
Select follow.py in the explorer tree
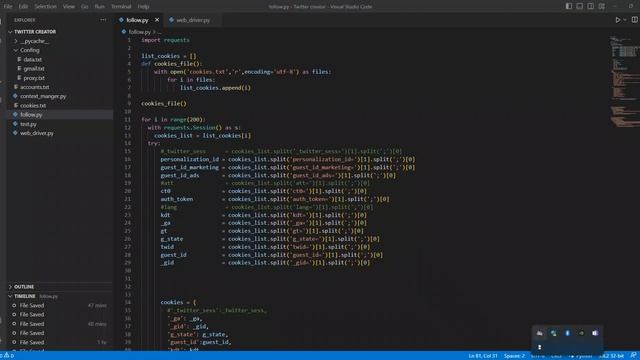pos(31,115)
